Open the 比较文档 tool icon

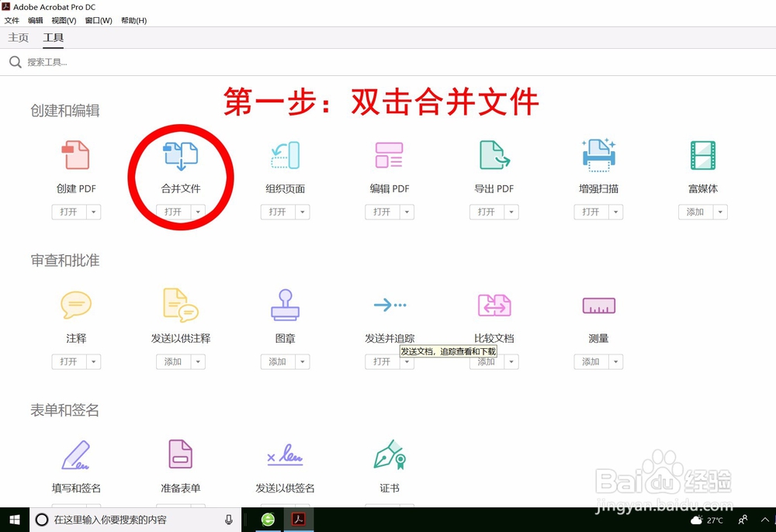(x=494, y=306)
